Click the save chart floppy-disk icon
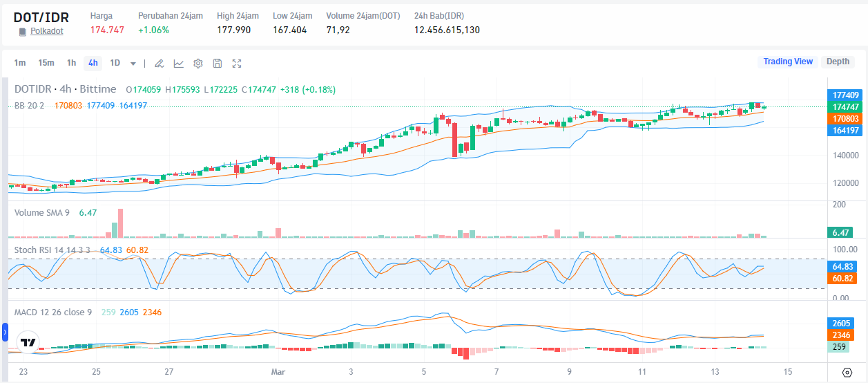The image size is (868, 383). point(218,64)
